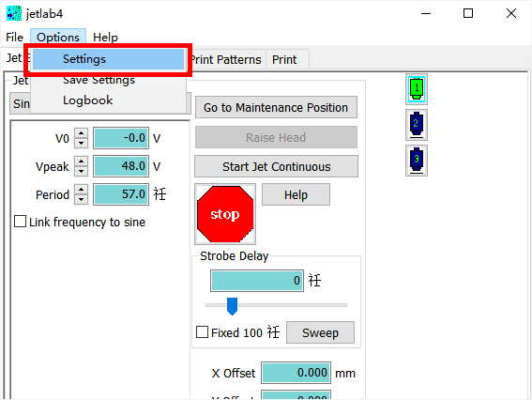The width and height of the screenshot is (532, 400).
Task: Select green jet channel 1 icon
Action: [417, 89]
